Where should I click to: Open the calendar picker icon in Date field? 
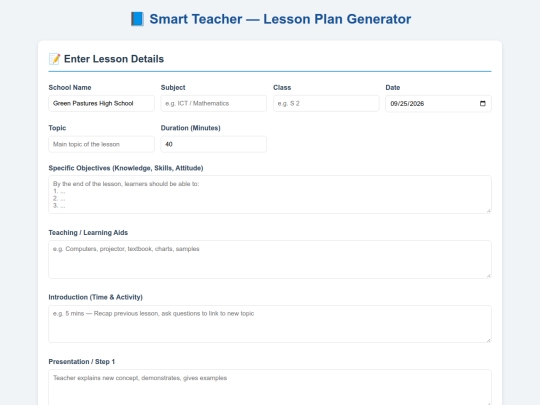coord(482,104)
